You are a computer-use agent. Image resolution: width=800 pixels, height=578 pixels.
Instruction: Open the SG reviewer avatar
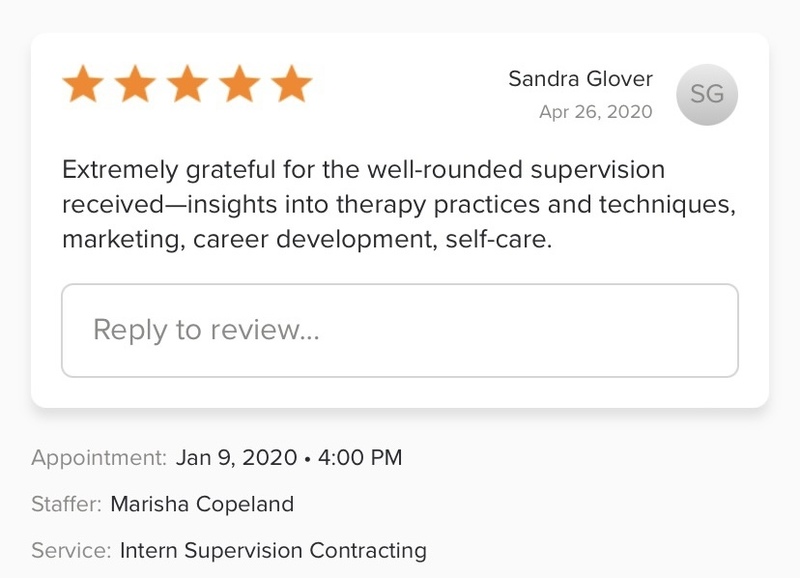pyautogui.click(x=707, y=95)
